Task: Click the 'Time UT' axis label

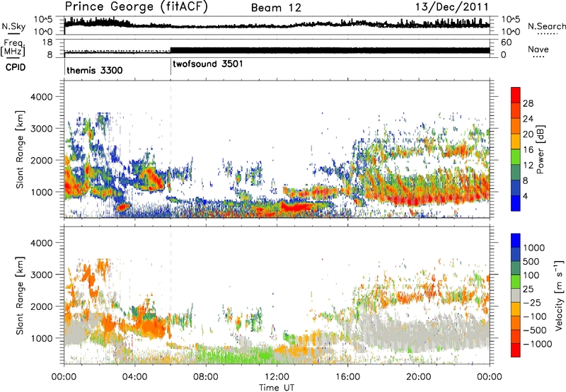Action: (277, 388)
